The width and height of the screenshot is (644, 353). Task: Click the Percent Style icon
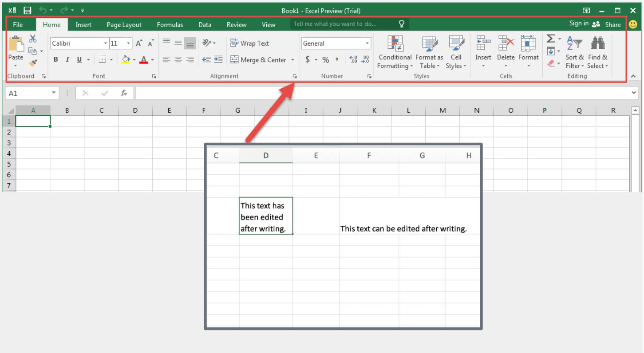pos(325,60)
